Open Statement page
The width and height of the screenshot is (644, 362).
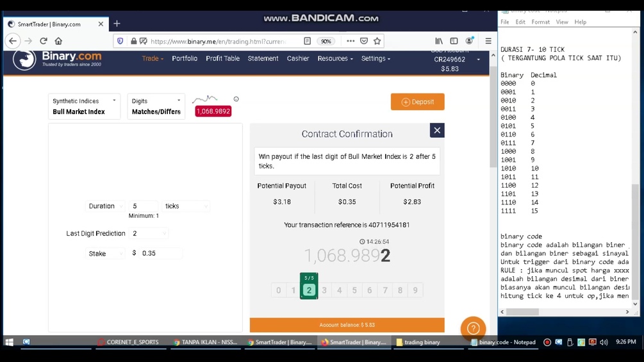click(263, 59)
